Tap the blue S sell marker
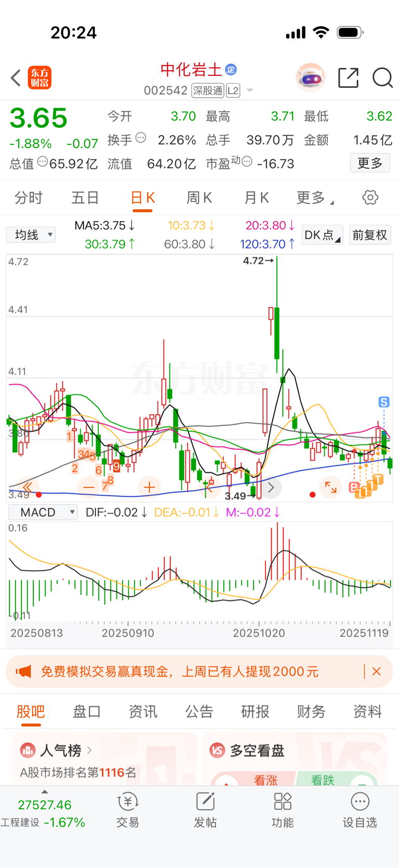Image resolution: width=399 pixels, height=868 pixels. pos(384,402)
